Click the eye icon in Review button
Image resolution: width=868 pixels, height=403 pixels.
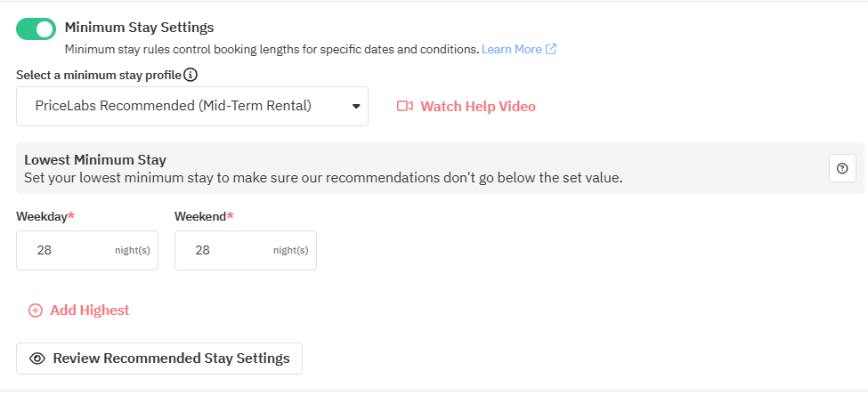pyautogui.click(x=37, y=359)
